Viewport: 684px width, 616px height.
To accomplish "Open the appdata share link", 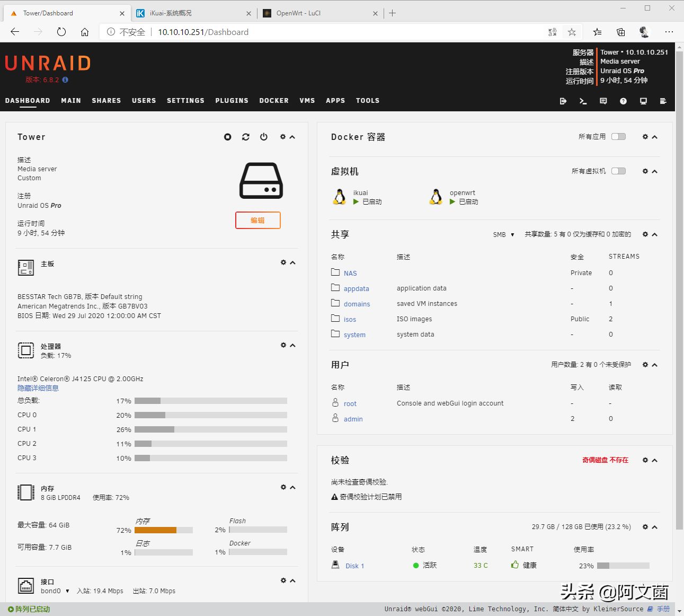I will pos(356,288).
